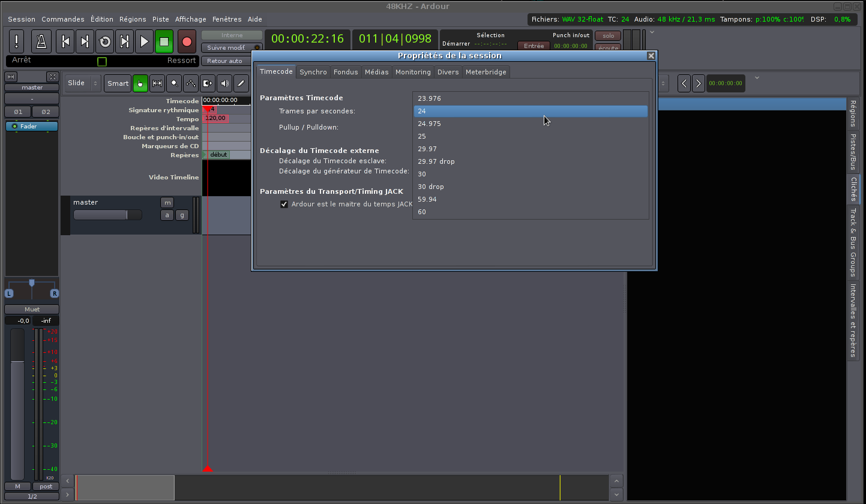Arm the global record button

(187, 41)
